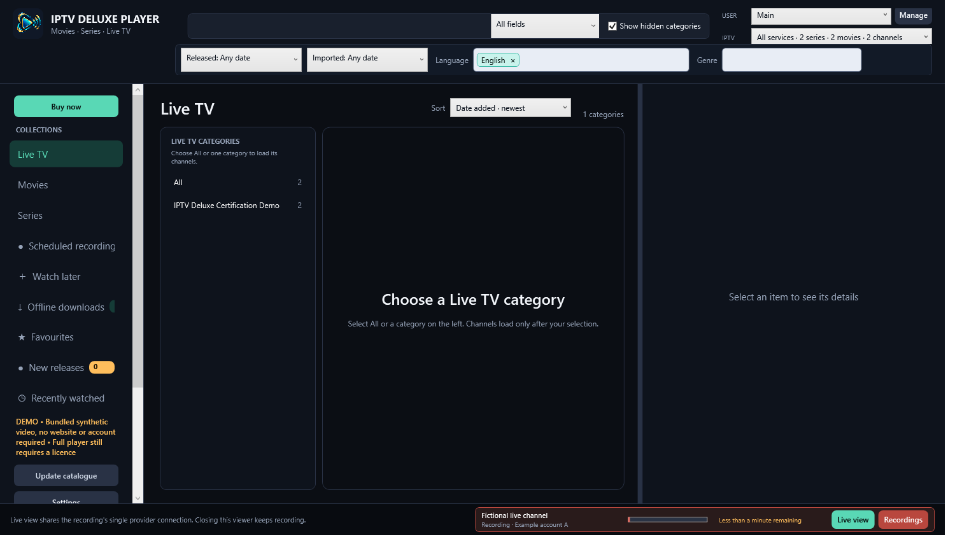Open the Watch later list
Viewport: 955px width, 560px height.
(66, 276)
